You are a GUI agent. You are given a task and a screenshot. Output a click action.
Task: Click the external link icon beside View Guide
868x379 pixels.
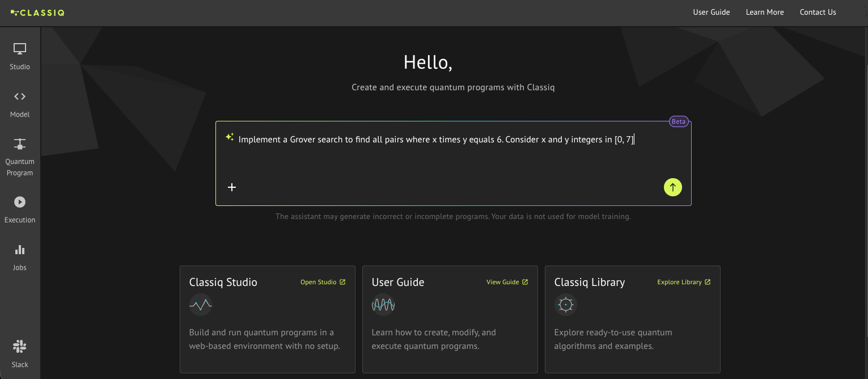point(525,282)
